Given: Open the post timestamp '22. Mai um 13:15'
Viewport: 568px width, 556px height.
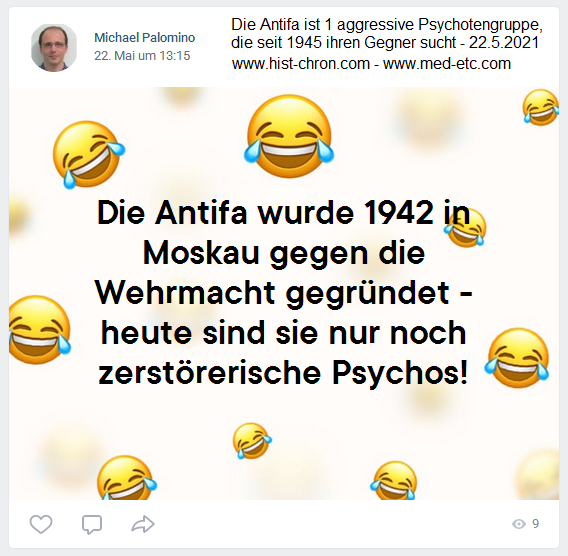Looking at the screenshot, I should tap(142, 56).
